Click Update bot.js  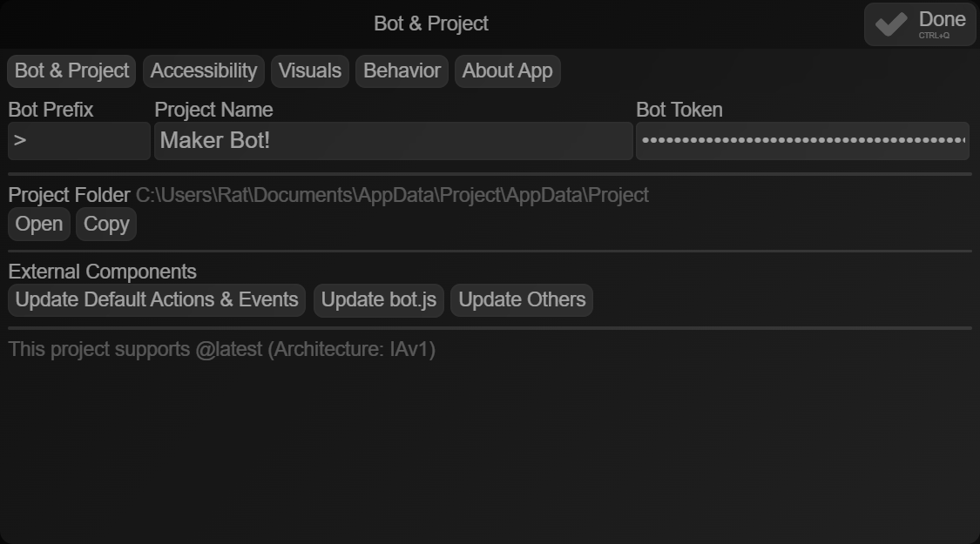378,299
